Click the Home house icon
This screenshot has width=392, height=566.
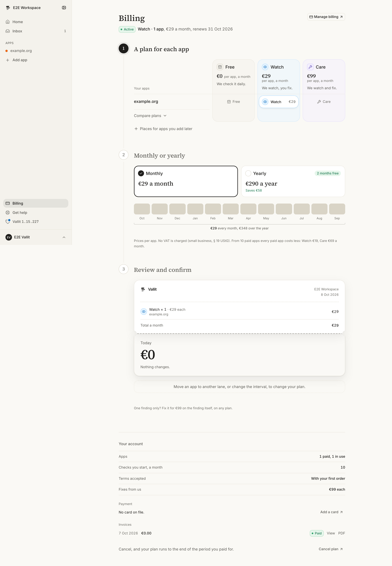click(x=8, y=22)
